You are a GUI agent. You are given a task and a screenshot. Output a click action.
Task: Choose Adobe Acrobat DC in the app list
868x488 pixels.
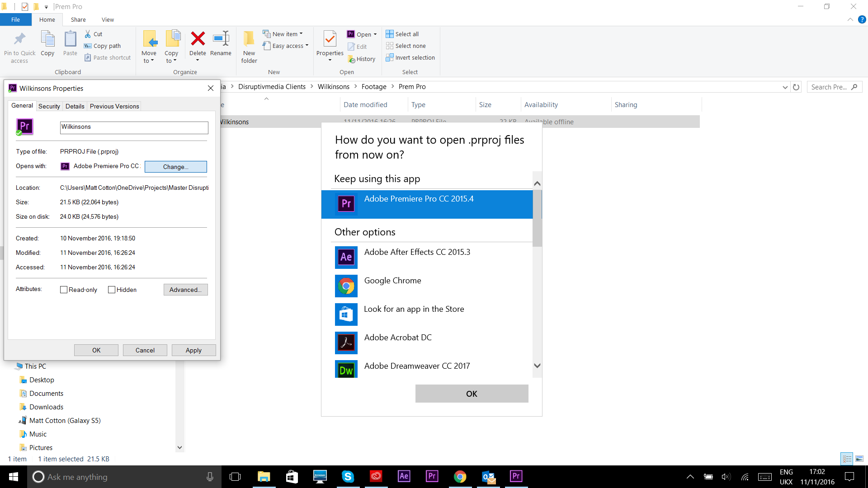(427, 343)
